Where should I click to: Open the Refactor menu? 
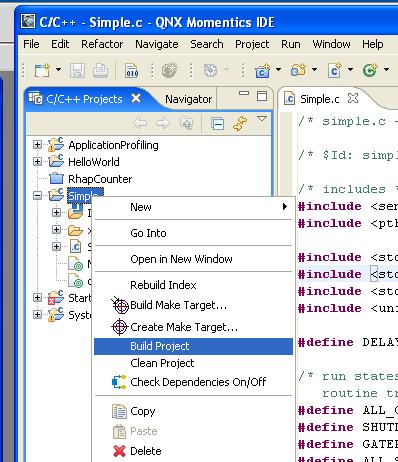(102, 44)
